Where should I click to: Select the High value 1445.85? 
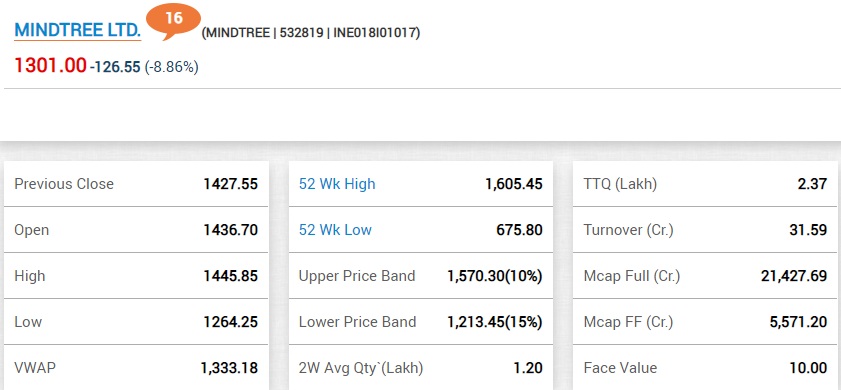pos(231,276)
